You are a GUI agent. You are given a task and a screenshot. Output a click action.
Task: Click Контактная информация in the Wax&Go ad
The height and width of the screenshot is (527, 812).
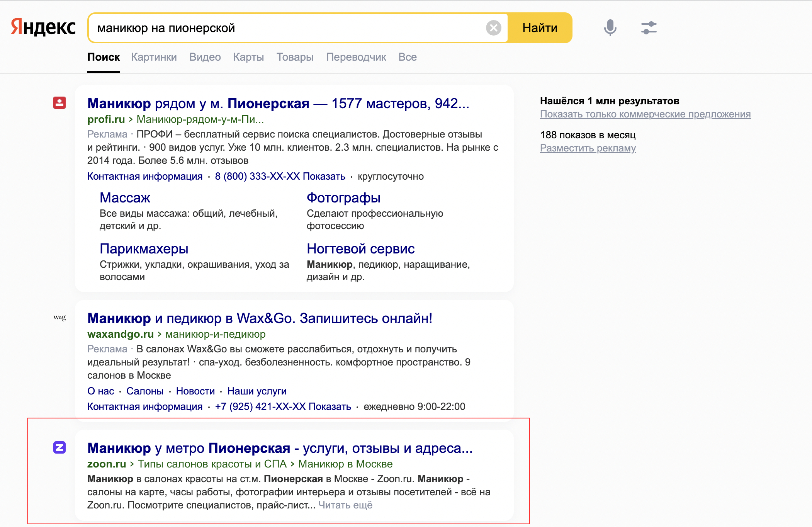(145, 406)
